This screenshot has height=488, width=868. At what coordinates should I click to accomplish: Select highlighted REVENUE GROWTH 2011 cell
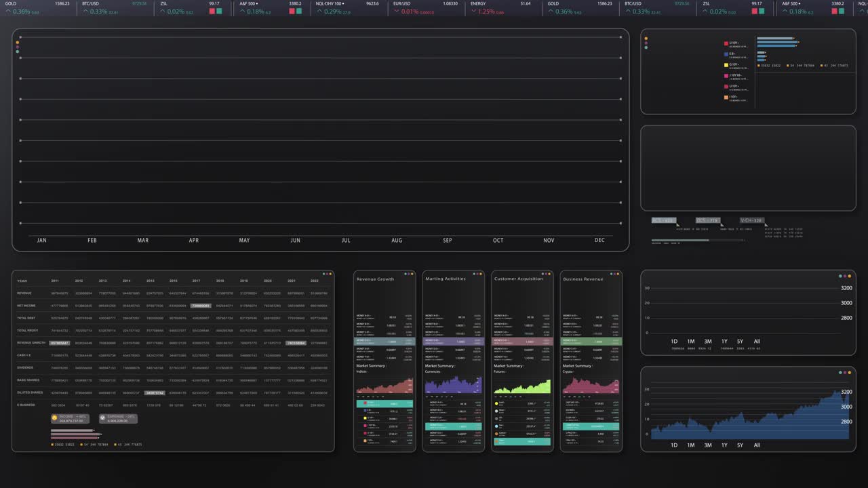coord(60,343)
